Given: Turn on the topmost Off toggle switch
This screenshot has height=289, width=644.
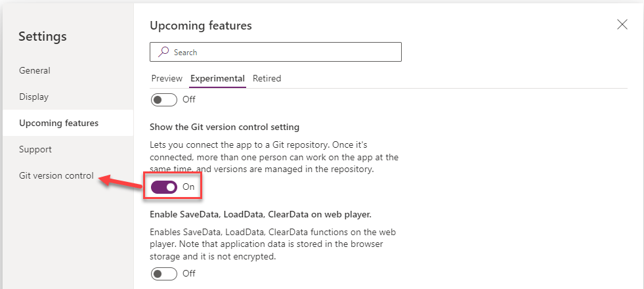Looking at the screenshot, I should pyautogui.click(x=164, y=100).
